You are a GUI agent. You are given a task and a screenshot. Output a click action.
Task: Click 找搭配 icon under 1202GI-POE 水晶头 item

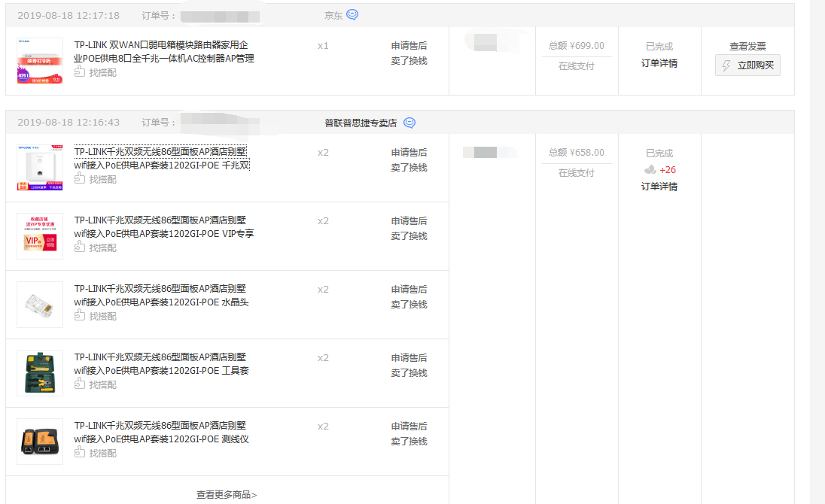tap(80, 315)
